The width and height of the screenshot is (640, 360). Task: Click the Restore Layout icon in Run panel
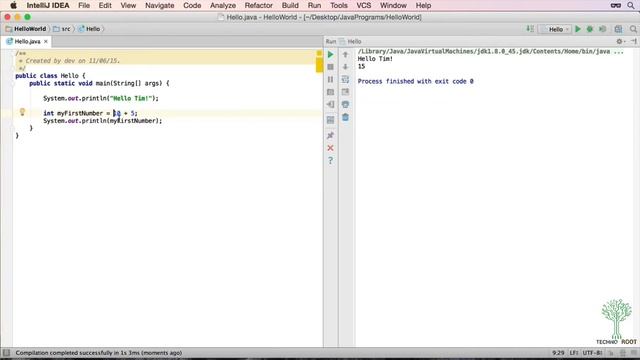point(331,120)
